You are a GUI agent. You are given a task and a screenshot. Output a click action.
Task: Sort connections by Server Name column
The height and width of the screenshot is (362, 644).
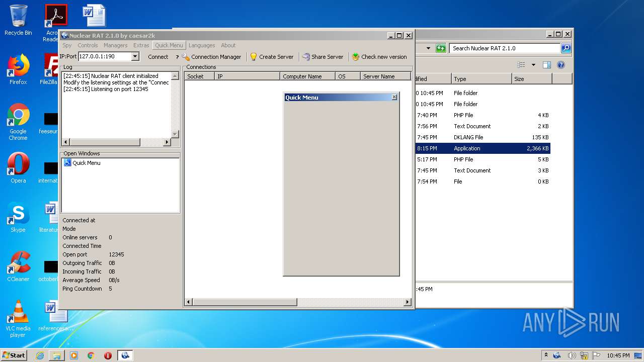click(385, 76)
